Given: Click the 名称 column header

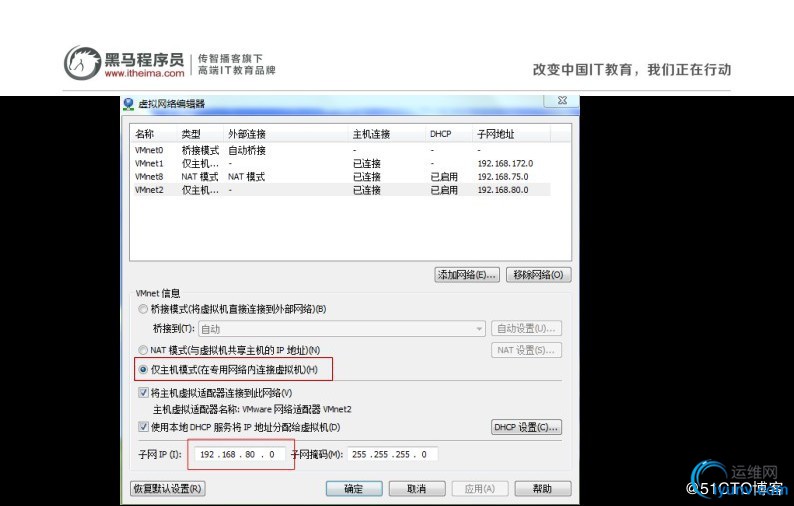Looking at the screenshot, I should 155,134.
